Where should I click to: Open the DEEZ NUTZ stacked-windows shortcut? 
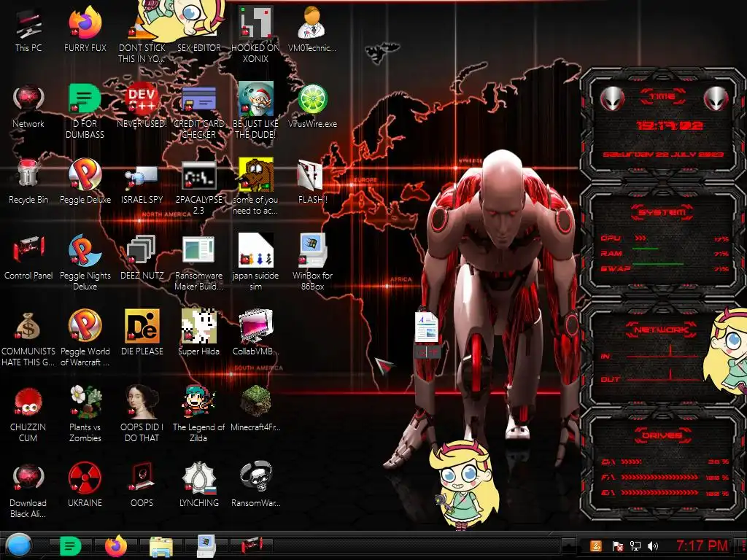pos(142,257)
